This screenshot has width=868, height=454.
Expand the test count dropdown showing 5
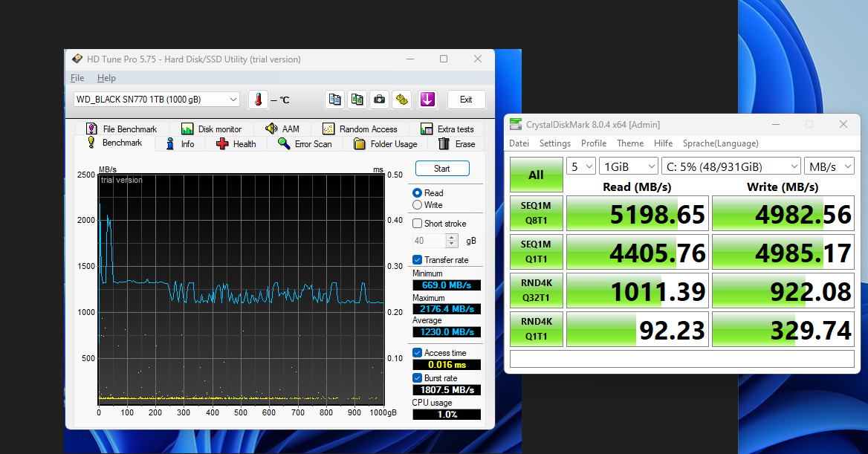tap(580, 166)
